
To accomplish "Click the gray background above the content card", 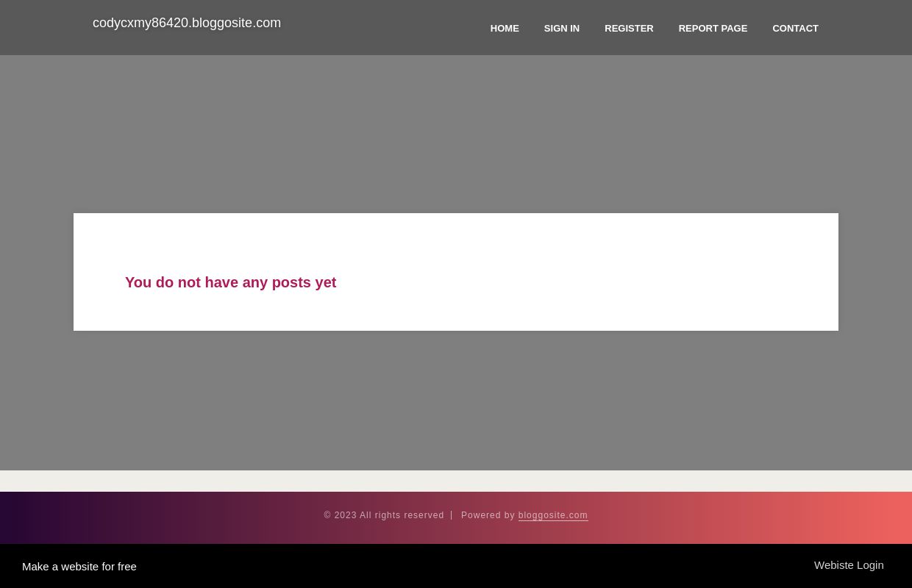I will (x=456, y=132).
